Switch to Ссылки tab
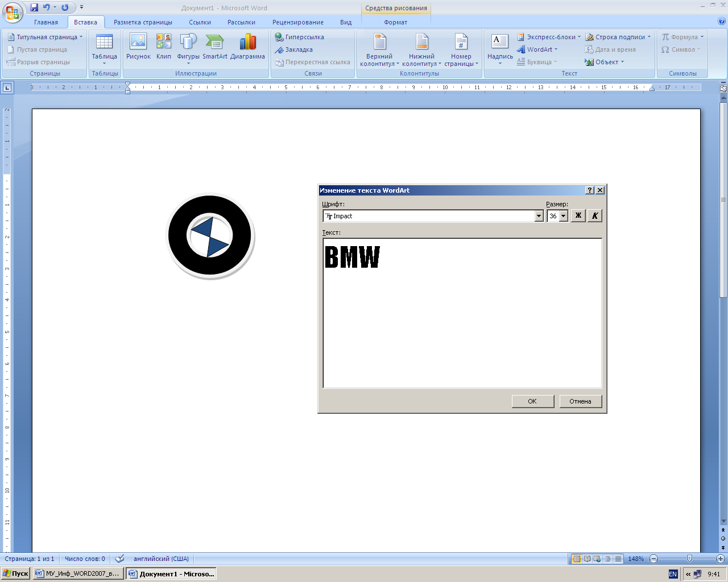728x582 pixels. 200,22
